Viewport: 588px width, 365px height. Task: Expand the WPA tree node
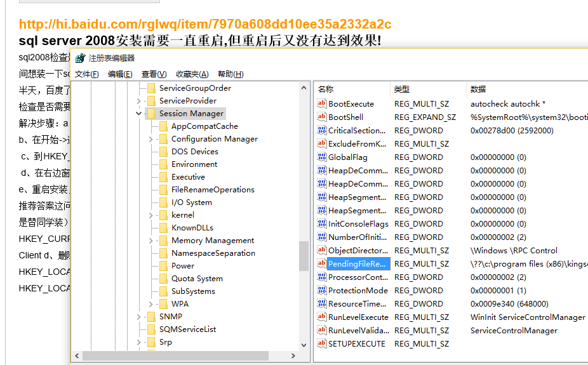(x=150, y=304)
